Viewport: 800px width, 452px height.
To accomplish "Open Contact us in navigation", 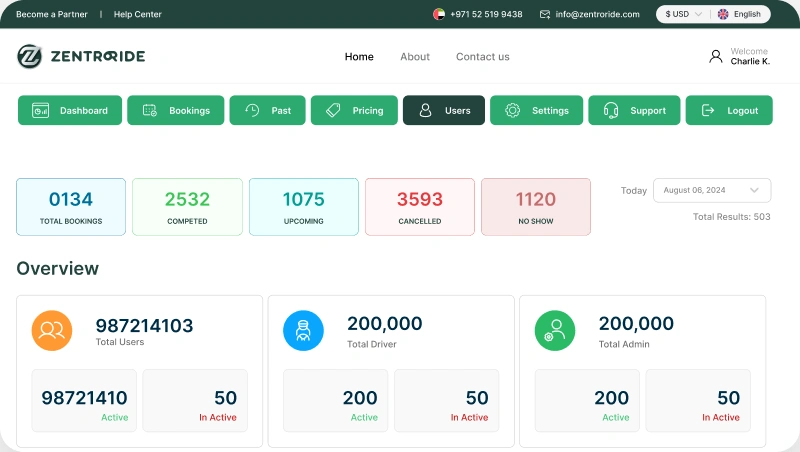I will coord(483,57).
